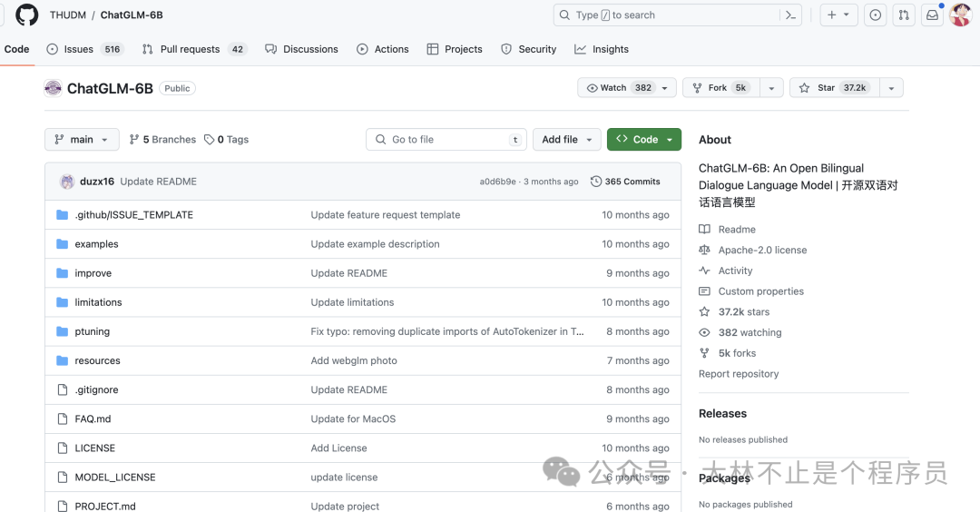Click the Go to file search field
980x512 pixels.
click(x=446, y=140)
